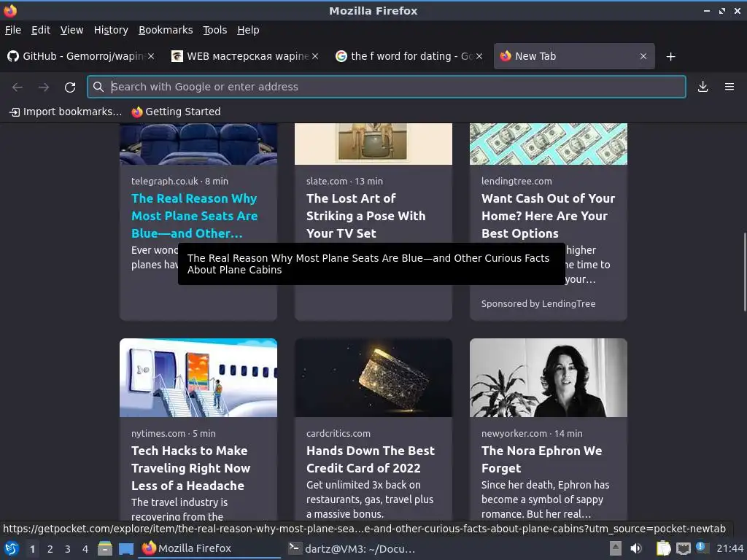Close the New Tab tab
Image resolution: width=747 pixels, height=560 pixels.
[x=643, y=56]
